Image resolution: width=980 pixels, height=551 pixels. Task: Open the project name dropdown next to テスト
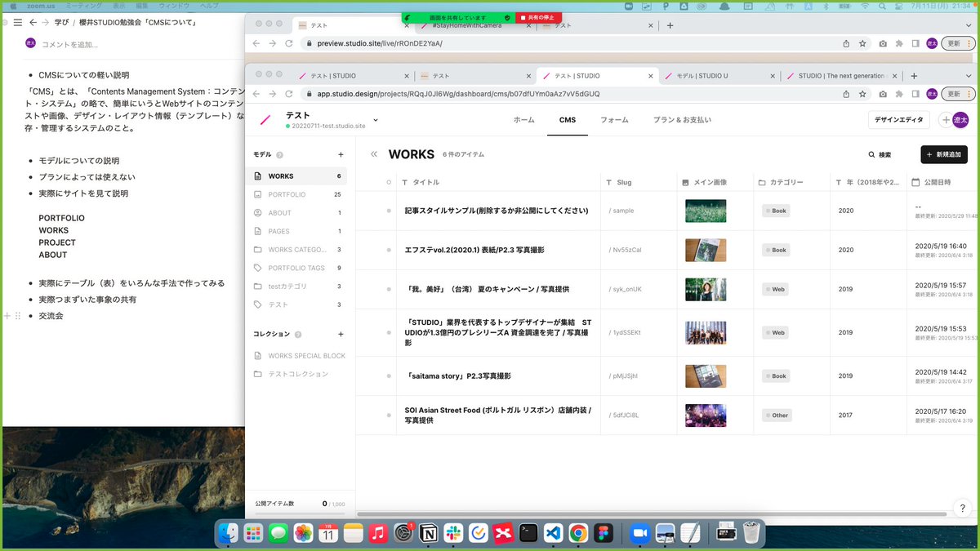pos(376,120)
